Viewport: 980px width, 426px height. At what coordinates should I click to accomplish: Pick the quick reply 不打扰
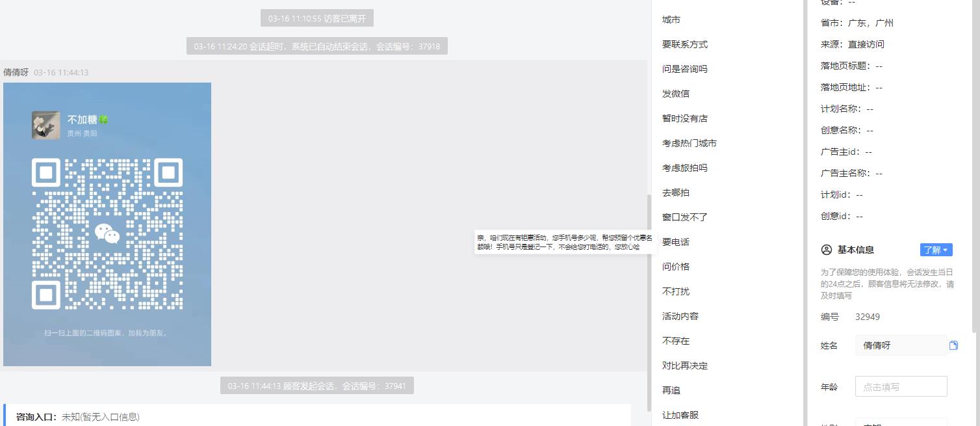coord(676,291)
